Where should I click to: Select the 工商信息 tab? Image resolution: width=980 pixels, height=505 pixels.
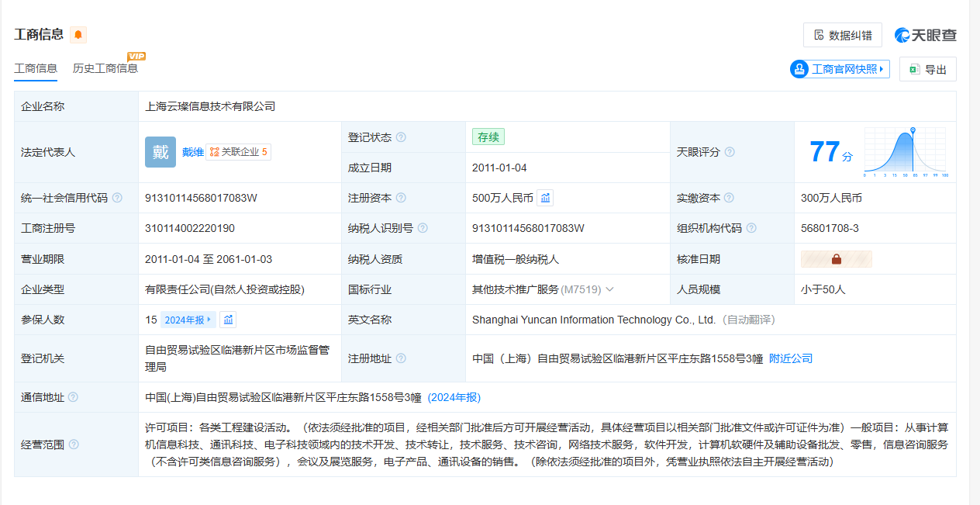point(36,68)
